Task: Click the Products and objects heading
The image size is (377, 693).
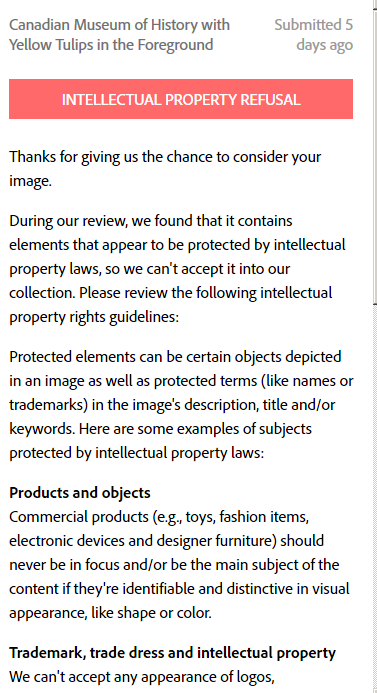Action: pos(80,492)
